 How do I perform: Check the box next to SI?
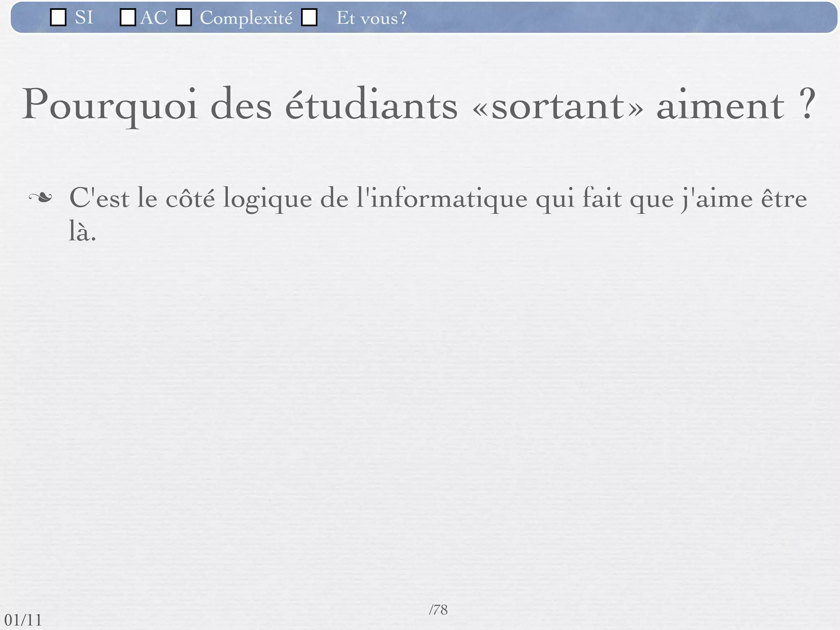58,18
